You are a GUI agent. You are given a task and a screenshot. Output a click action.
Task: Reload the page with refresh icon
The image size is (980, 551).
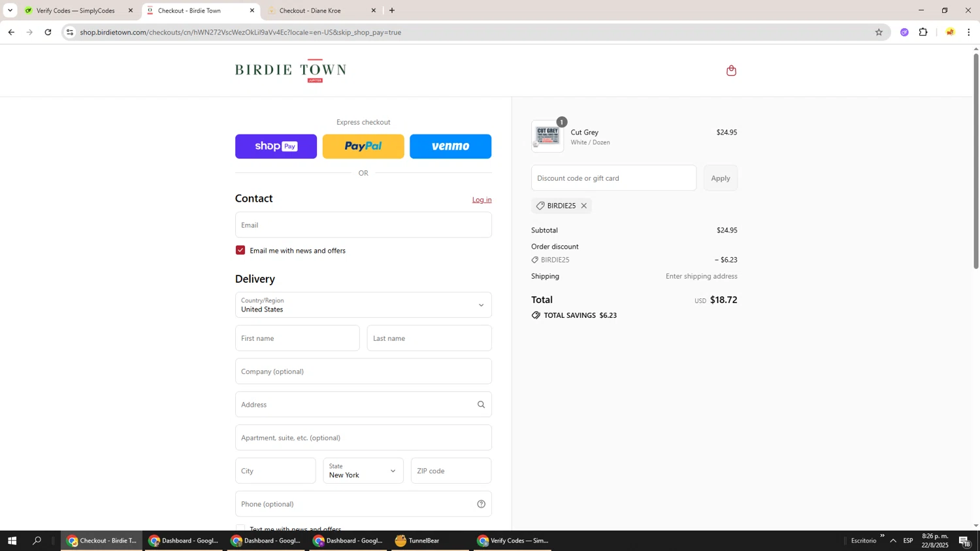(48, 32)
